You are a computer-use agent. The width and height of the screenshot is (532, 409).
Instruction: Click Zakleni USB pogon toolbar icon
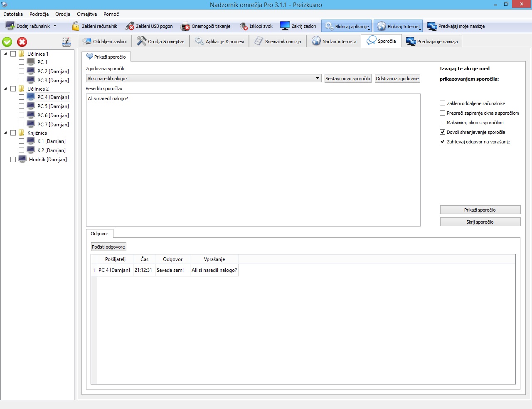coord(130,26)
